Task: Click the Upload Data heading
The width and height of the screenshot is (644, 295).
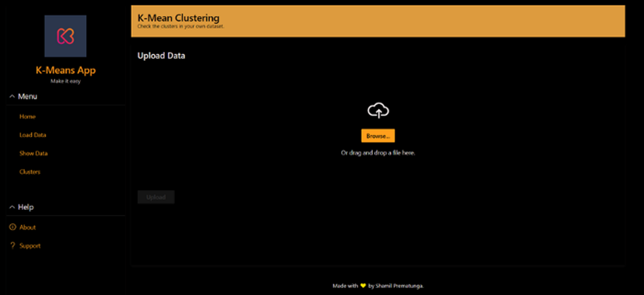Action: (161, 55)
